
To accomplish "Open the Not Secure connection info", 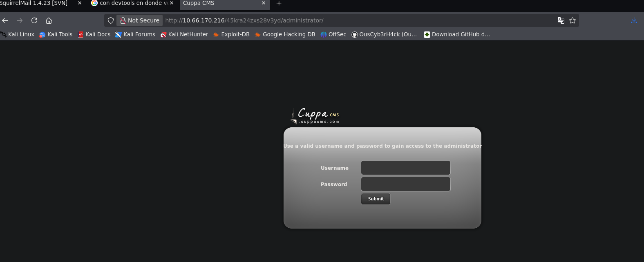I will (140, 20).
